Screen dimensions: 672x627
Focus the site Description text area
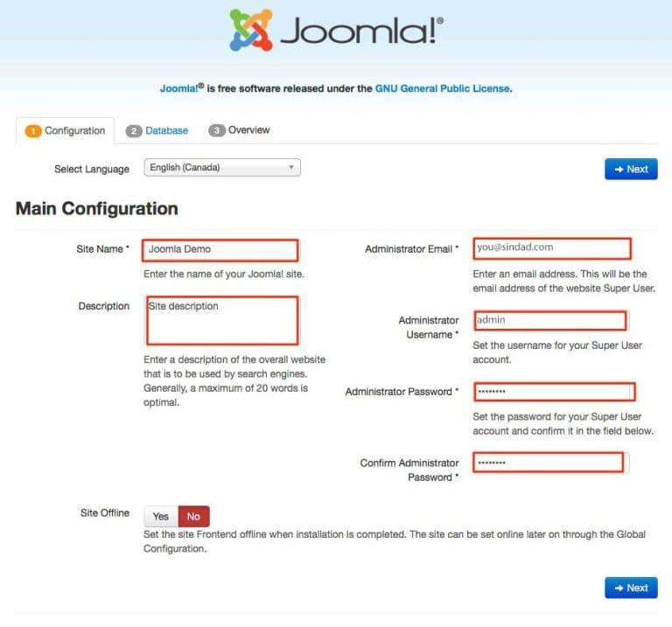222,320
